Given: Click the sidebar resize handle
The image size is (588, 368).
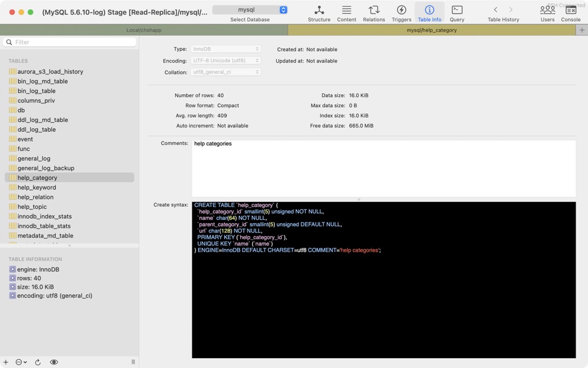Looking at the screenshot, I should pyautogui.click(x=133, y=362).
